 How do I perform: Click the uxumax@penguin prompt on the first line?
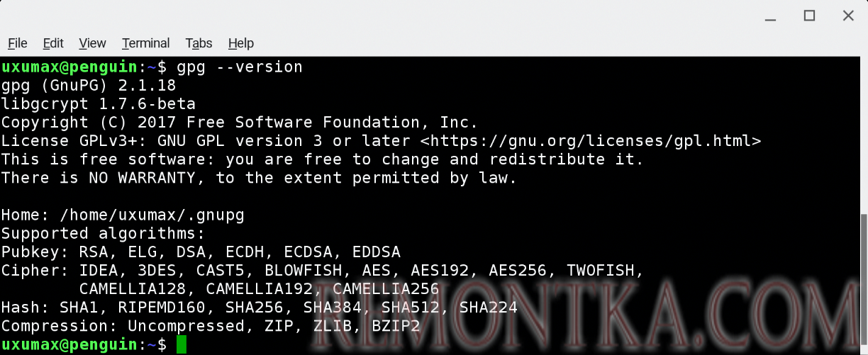tap(69, 67)
